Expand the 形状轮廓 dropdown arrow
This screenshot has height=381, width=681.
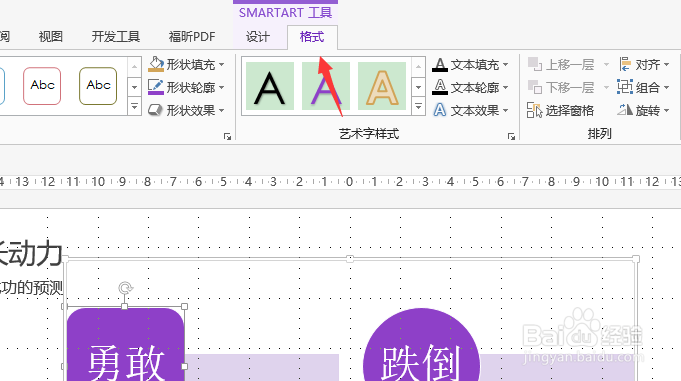(221, 88)
